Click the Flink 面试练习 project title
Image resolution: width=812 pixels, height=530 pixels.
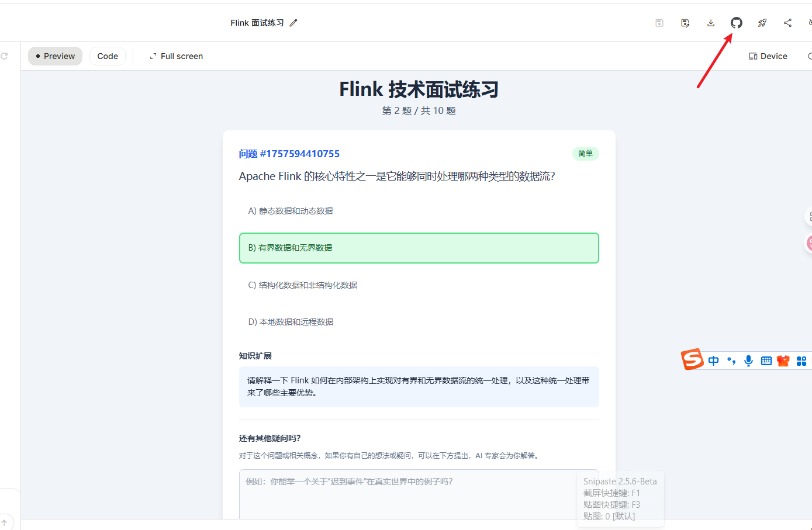pos(257,23)
